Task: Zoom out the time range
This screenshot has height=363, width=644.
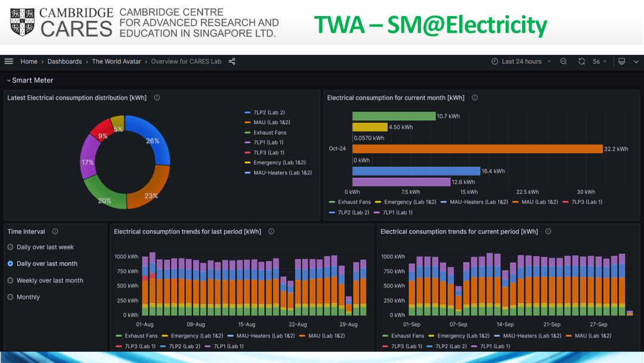Action: point(563,61)
